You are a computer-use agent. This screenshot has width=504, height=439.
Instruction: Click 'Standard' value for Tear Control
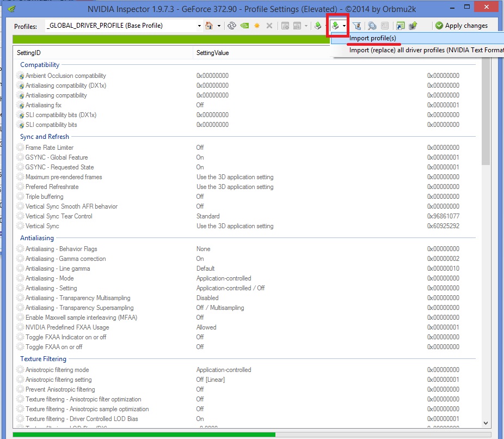(208, 216)
